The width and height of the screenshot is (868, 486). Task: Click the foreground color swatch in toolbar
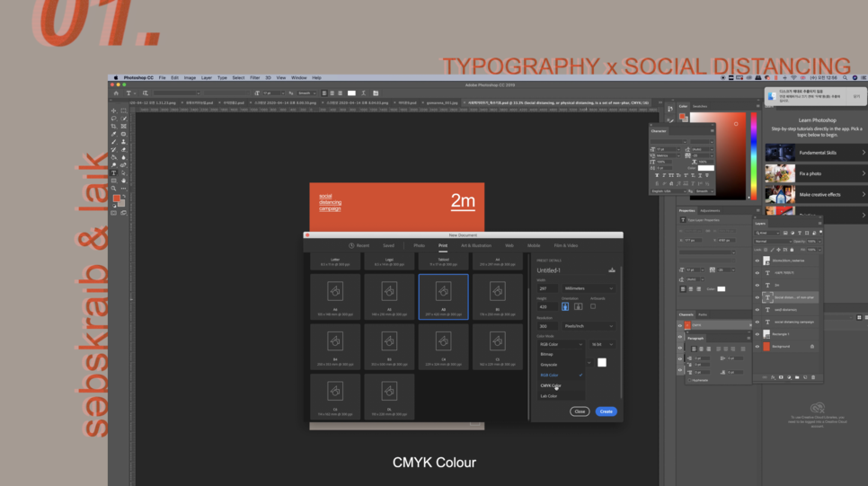[116, 199]
